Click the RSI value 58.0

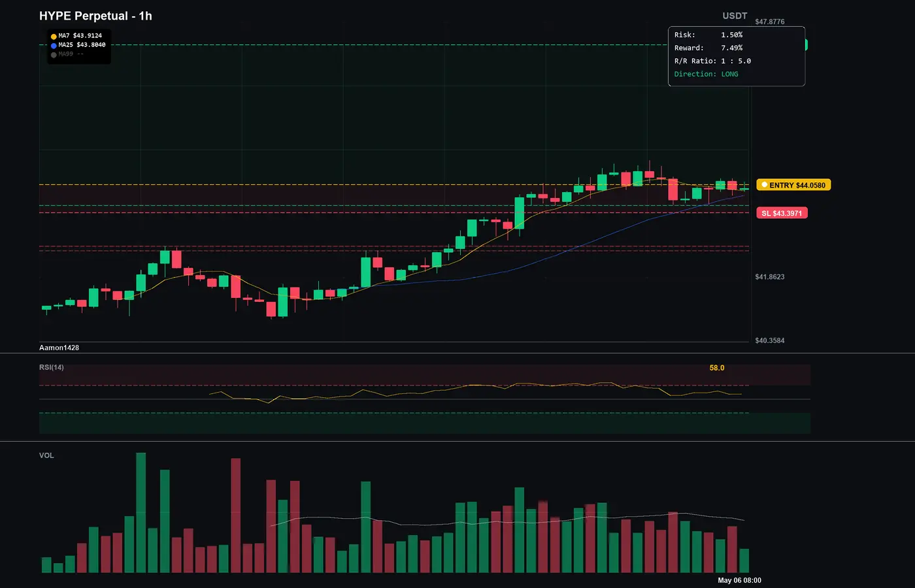pyautogui.click(x=717, y=368)
